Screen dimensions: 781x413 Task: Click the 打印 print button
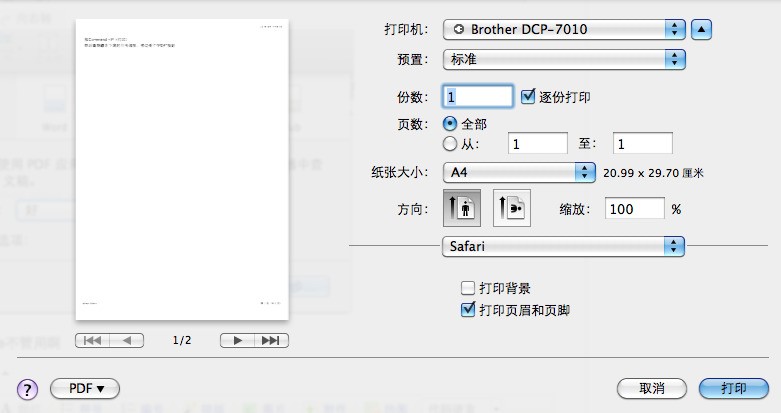click(734, 388)
